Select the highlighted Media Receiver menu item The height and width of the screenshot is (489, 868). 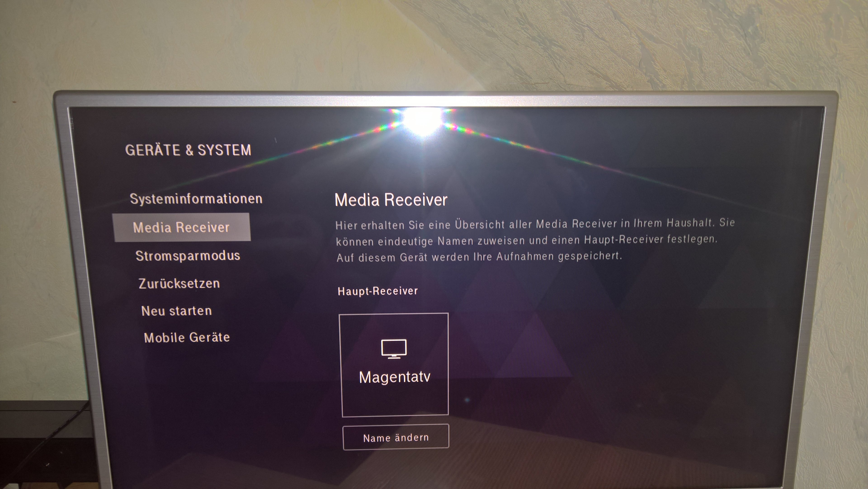[182, 227]
